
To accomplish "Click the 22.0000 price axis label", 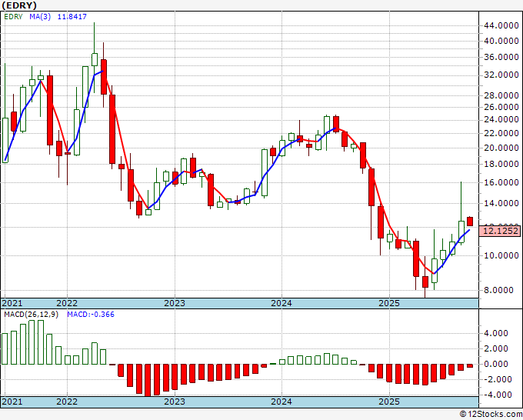I will pyautogui.click(x=501, y=133).
